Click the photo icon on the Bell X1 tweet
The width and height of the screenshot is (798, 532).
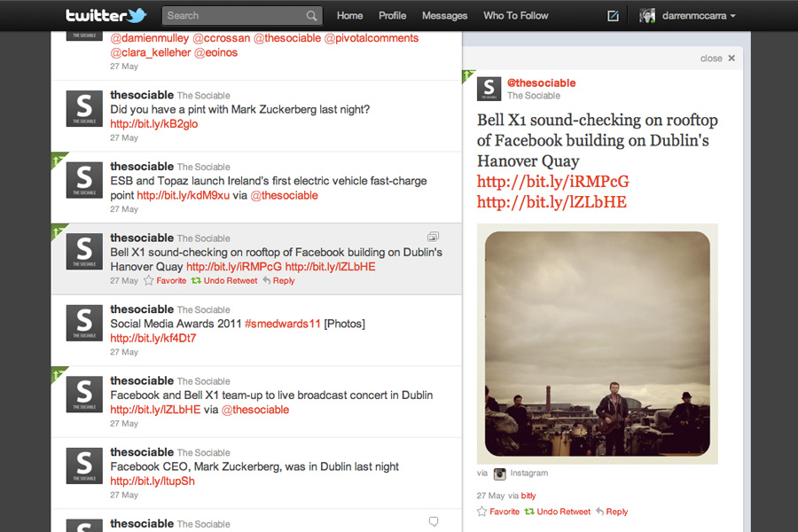pos(433,236)
